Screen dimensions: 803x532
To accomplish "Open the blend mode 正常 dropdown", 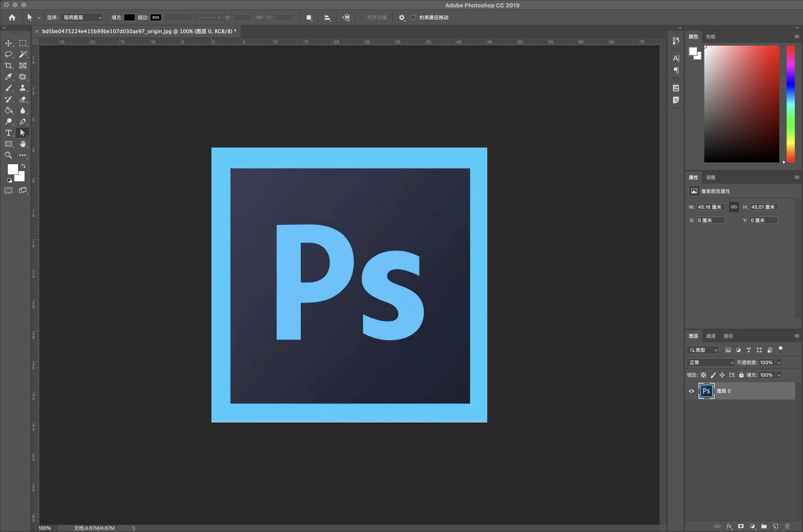I will coord(710,362).
